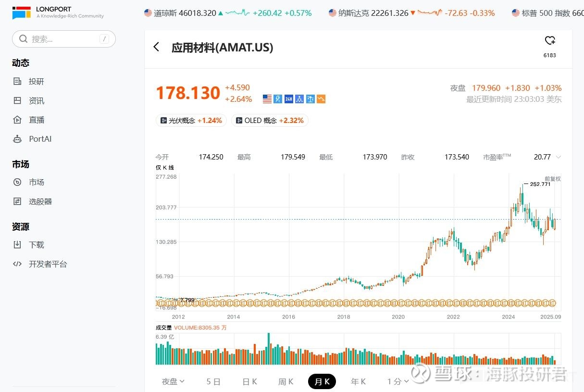This screenshot has height=392, width=584.
Task: Click the three-node network badge icon
Action: click(x=299, y=99)
